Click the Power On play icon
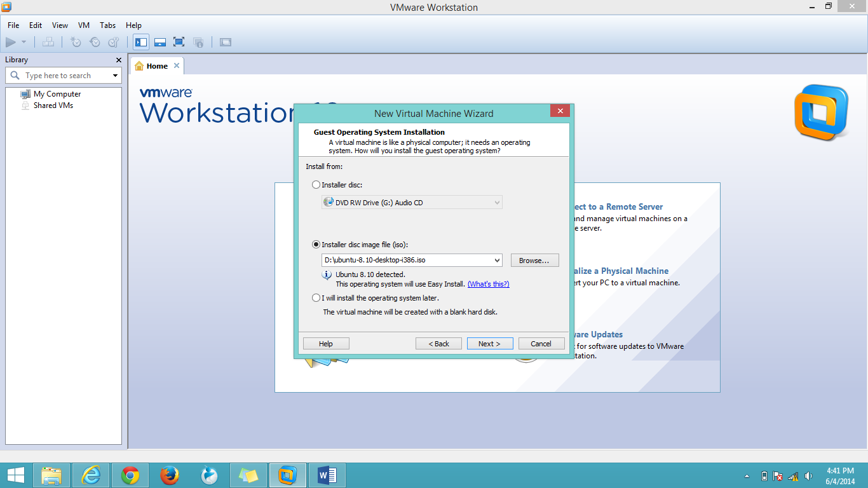 [x=11, y=42]
